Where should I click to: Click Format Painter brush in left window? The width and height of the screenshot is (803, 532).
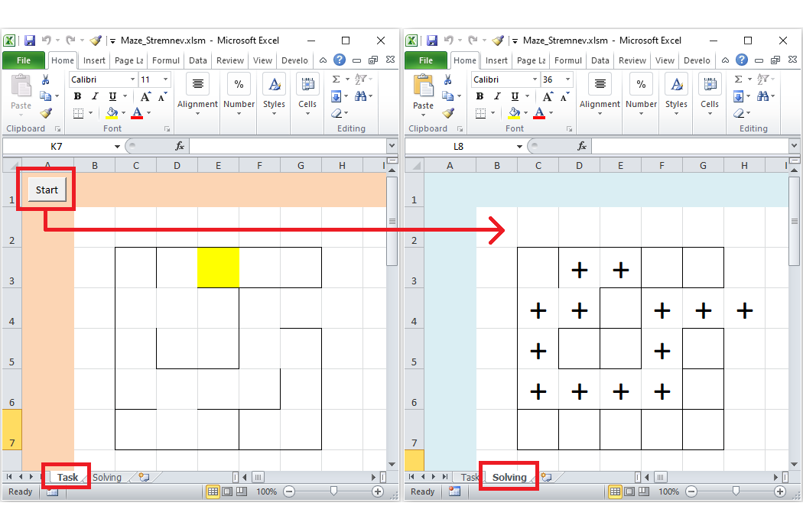click(x=46, y=113)
